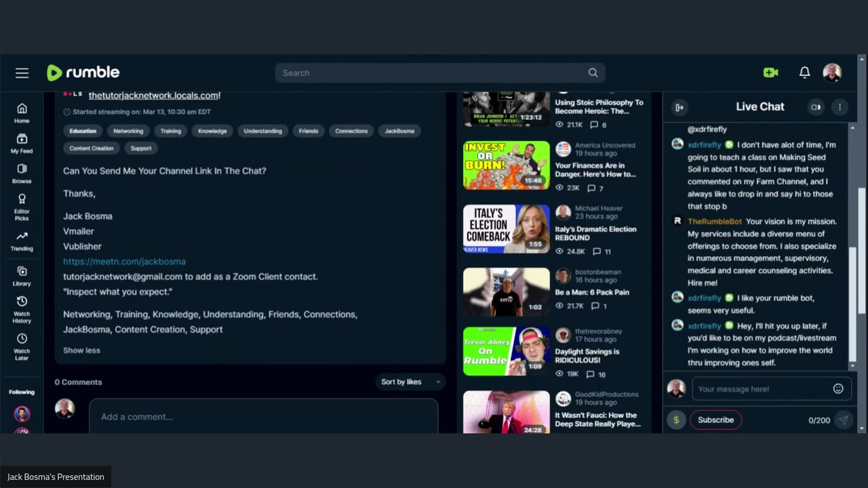Open the It Wasn't Fauci video thumbnail
Viewport: 868px width, 488px height.
(507, 412)
